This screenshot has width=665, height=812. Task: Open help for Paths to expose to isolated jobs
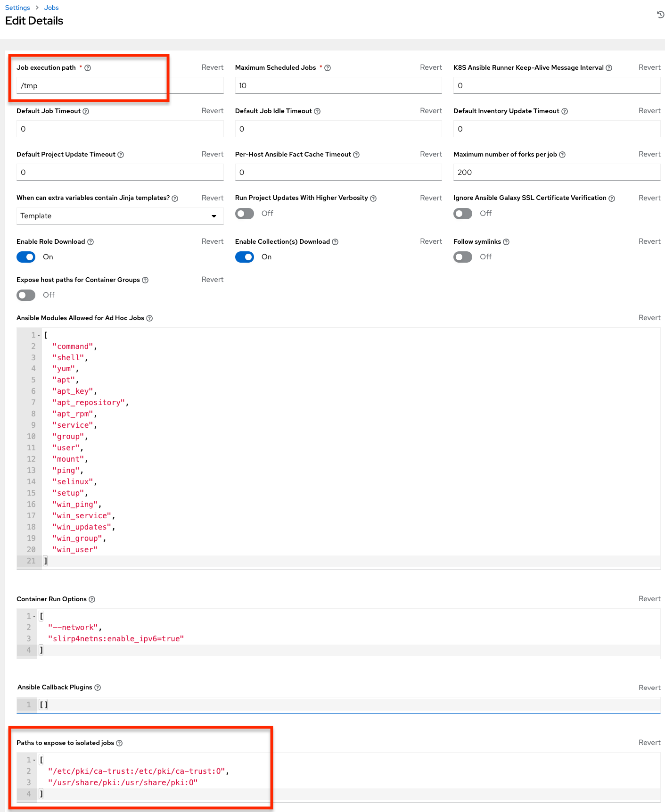(x=119, y=743)
